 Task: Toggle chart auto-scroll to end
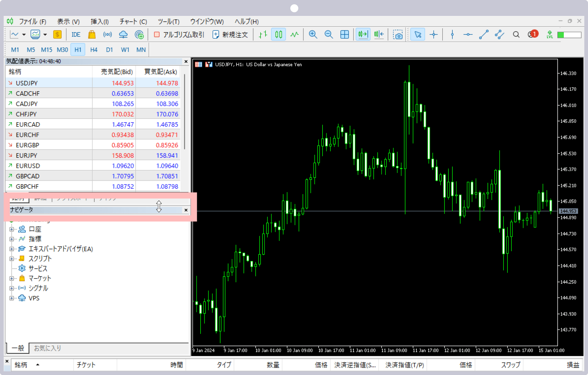[363, 35]
